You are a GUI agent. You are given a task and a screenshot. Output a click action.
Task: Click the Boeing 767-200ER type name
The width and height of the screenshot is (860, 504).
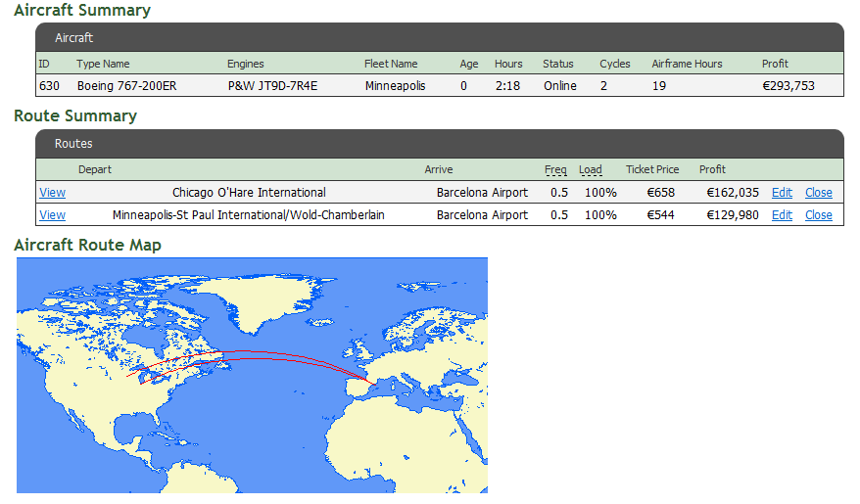(x=126, y=86)
